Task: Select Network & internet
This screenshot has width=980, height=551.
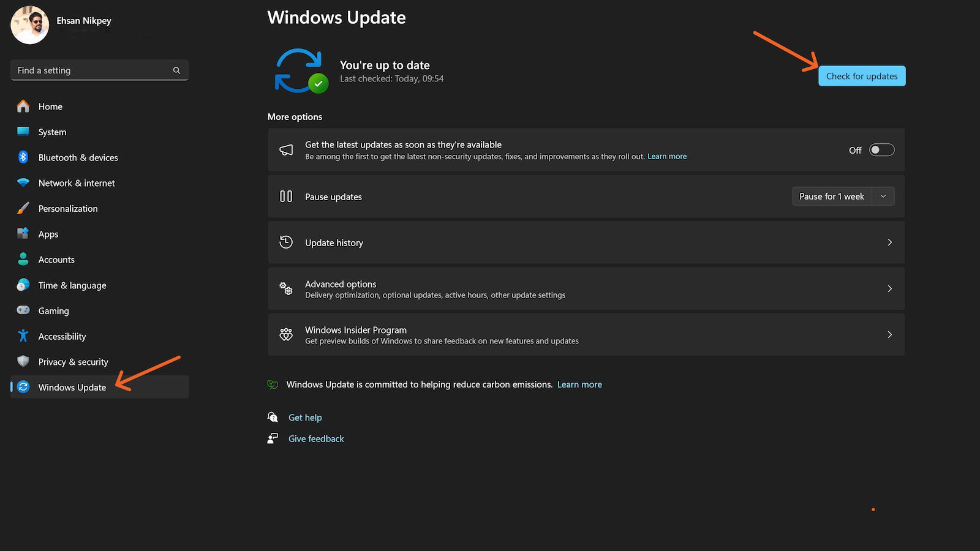Action: pyautogui.click(x=99, y=183)
